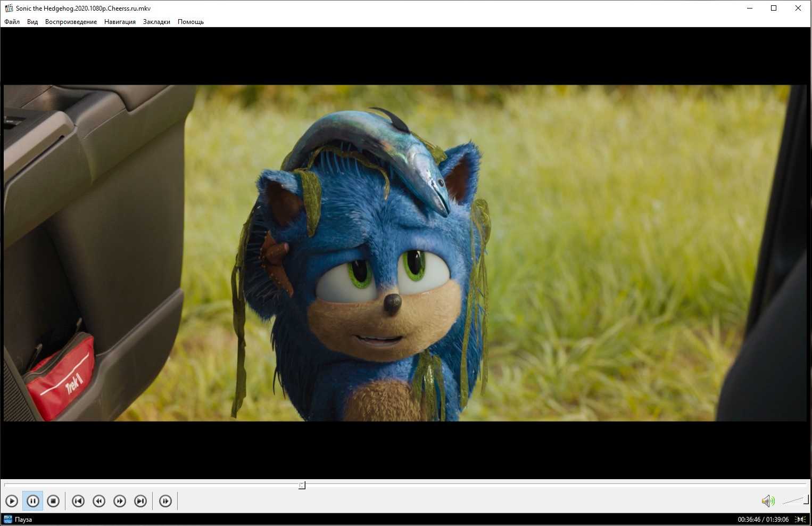Image resolution: width=812 pixels, height=526 pixels.
Task: Skip to next track button
Action: (140, 501)
